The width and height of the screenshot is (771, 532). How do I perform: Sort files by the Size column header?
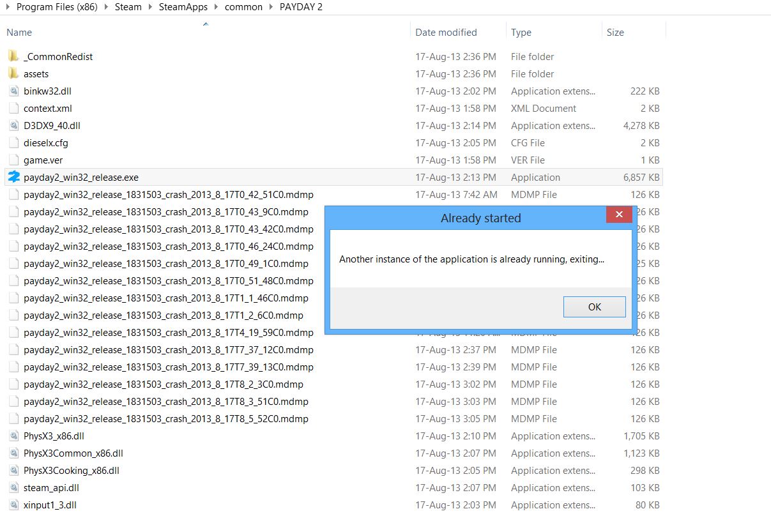615,32
